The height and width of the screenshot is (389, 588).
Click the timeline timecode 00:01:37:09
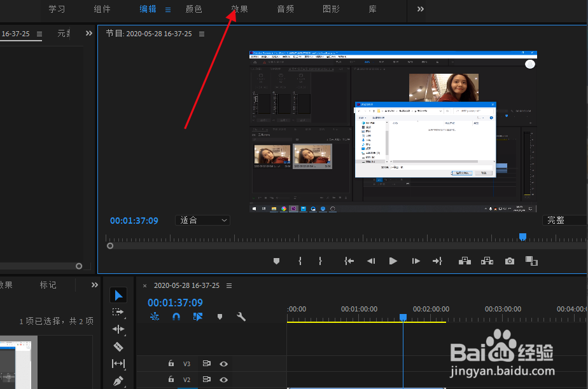point(175,303)
